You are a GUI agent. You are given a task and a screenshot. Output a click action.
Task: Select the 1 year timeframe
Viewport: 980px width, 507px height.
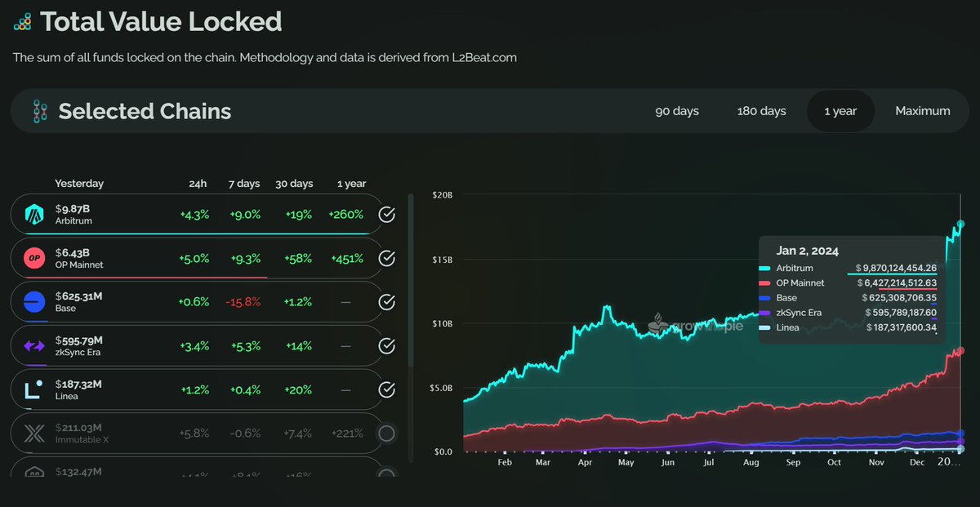840,111
